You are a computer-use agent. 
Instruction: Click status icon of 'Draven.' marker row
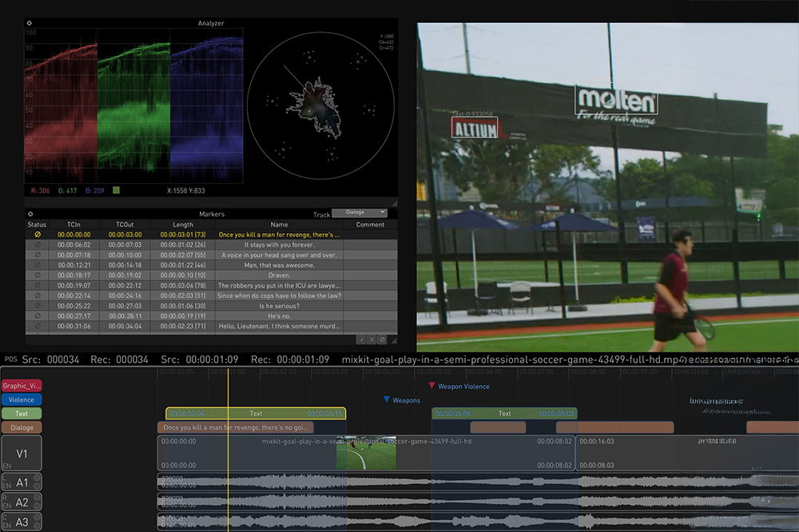tap(37, 275)
